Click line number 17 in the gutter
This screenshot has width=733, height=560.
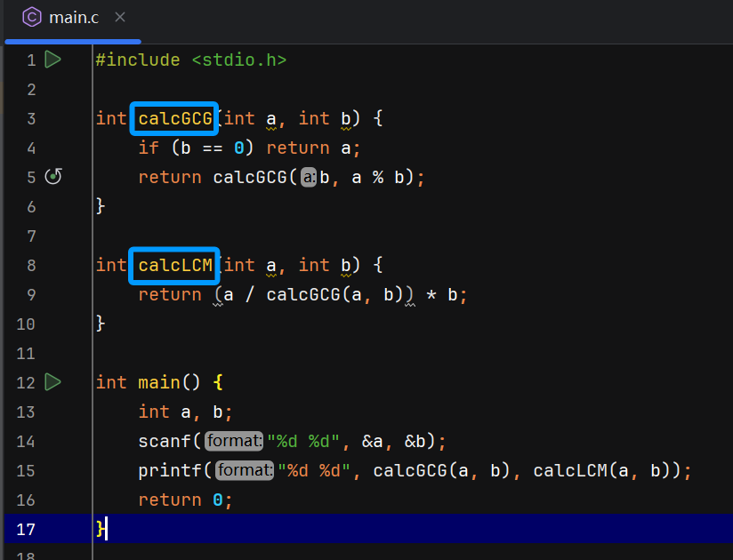(26, 529)
